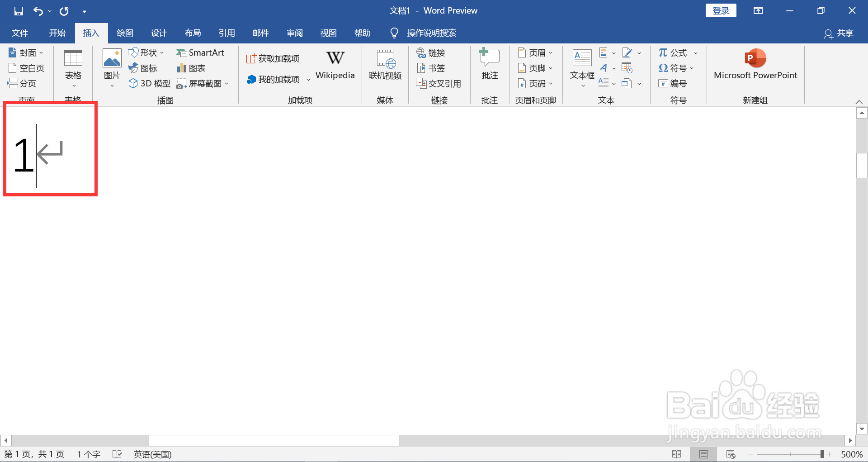Viewport: 868px width, 462px height.
Task: Switch to the 设计 ribbon tab
Action: (159, 33)
